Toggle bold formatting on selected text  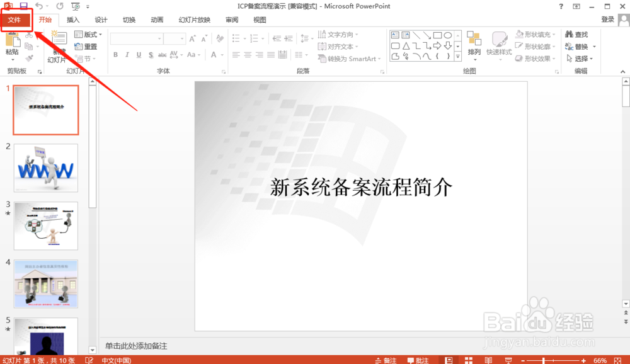[115, 55]
